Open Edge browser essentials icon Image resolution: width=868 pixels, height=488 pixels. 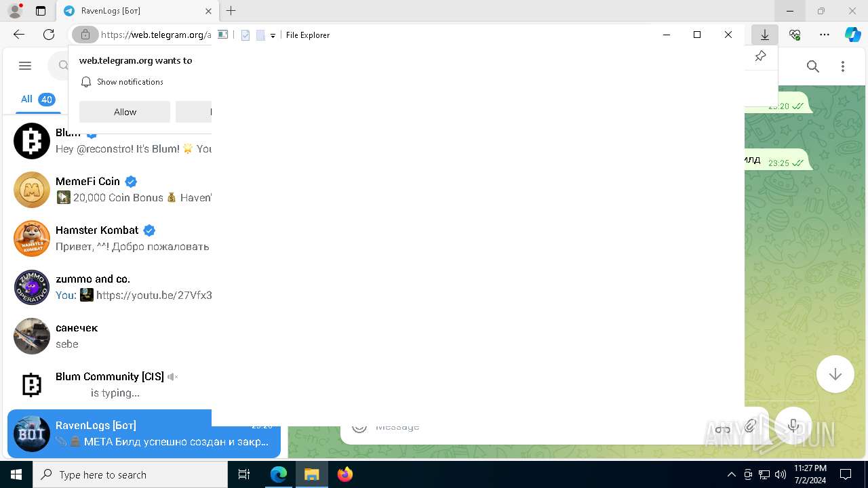pyautogui.click(x=795, y=35)
